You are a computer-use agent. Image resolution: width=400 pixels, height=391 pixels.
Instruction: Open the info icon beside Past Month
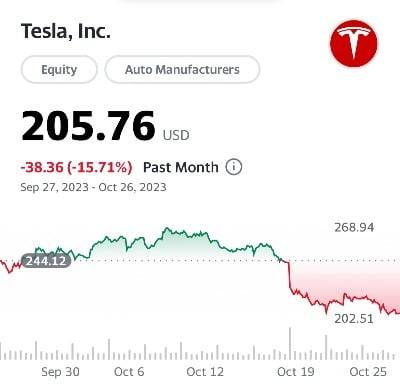click(x=234, y=167)
